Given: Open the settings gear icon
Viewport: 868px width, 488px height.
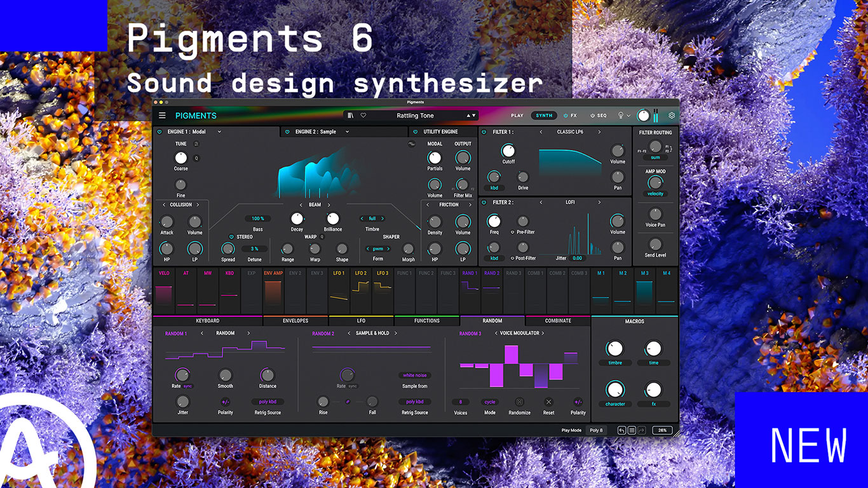Looking at the screenshot, I should [x=672, y=116].
